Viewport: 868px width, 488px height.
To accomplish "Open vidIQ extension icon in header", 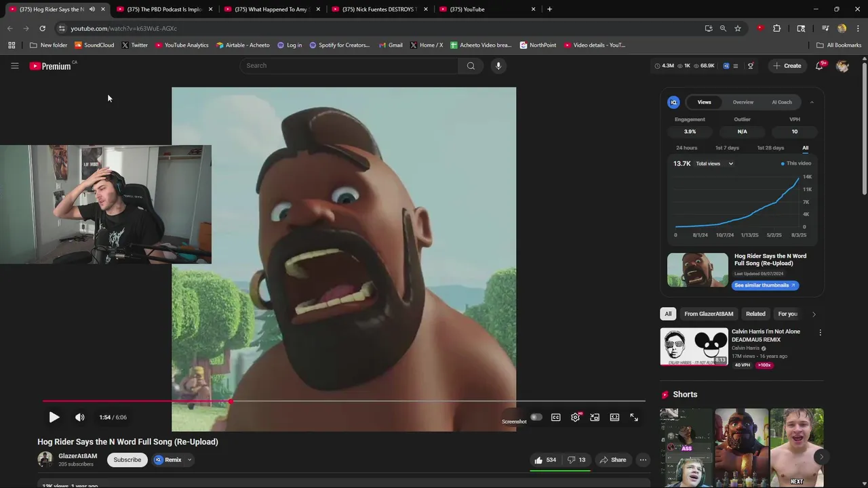I will pos(726,66).
